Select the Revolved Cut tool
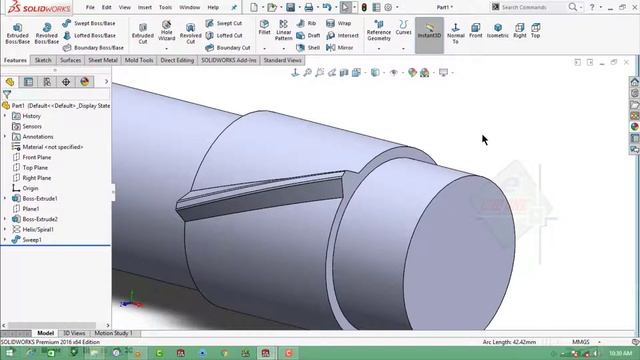 pyautogui.click(x=191, y=33)
